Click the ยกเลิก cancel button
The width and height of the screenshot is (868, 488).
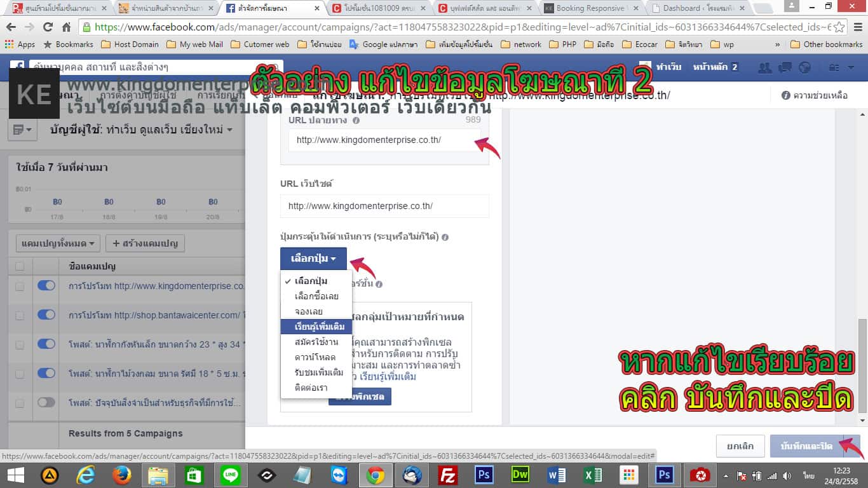point(740,446)
